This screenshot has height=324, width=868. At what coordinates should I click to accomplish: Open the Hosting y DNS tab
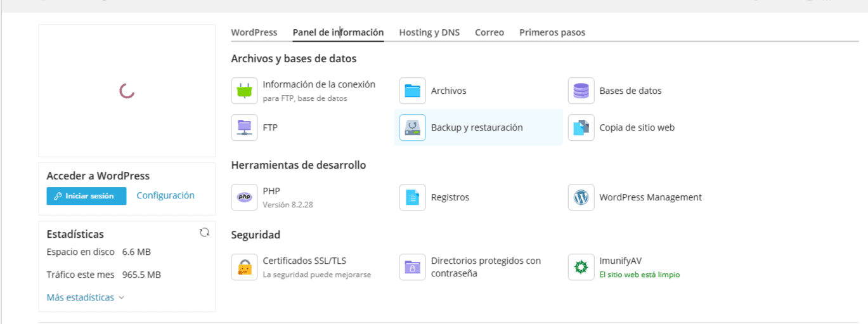pos(429,32)
